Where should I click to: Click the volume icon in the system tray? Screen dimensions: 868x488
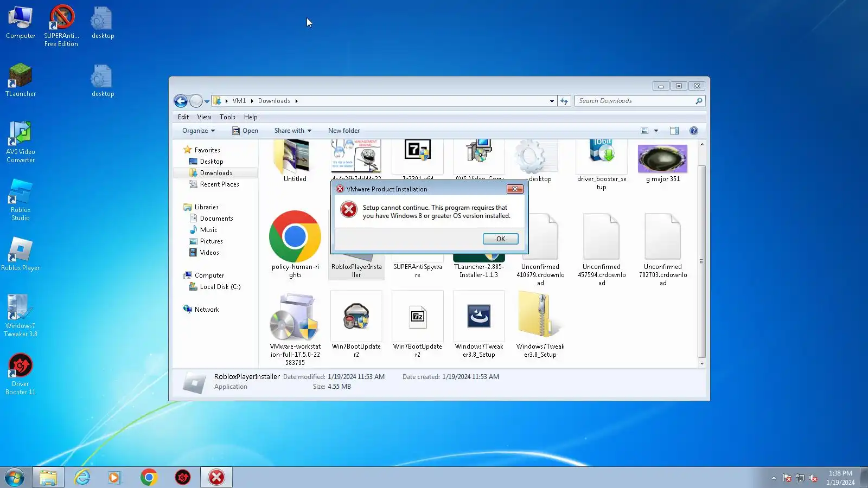pyautogui.click(x=813, y=478)
